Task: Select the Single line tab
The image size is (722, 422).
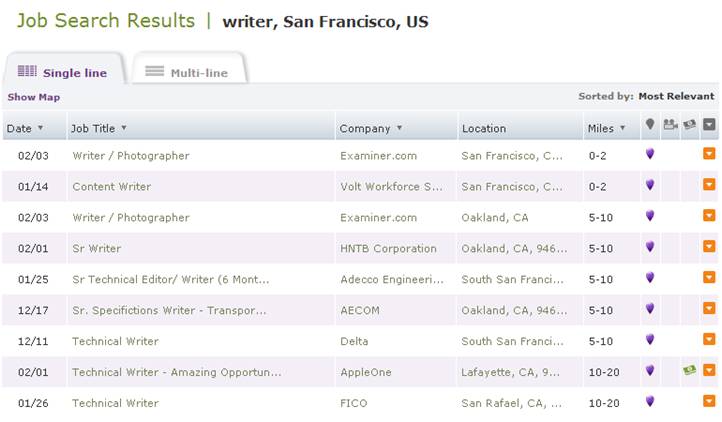Action: click(x=64, y=69)
